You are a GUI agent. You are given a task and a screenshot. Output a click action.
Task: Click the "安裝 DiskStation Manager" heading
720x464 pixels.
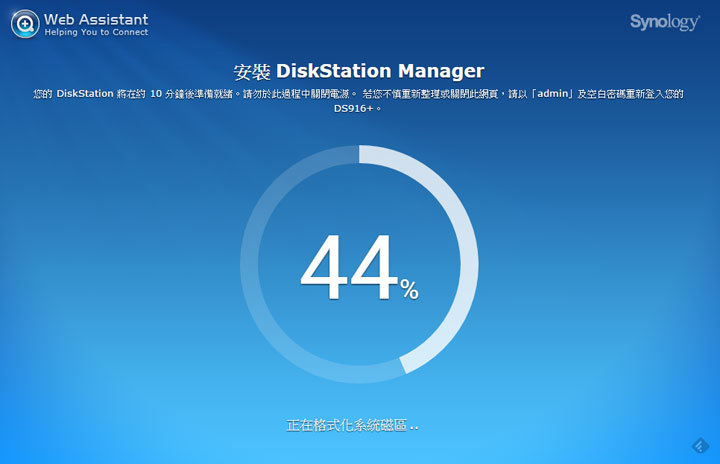pos(359,71)
